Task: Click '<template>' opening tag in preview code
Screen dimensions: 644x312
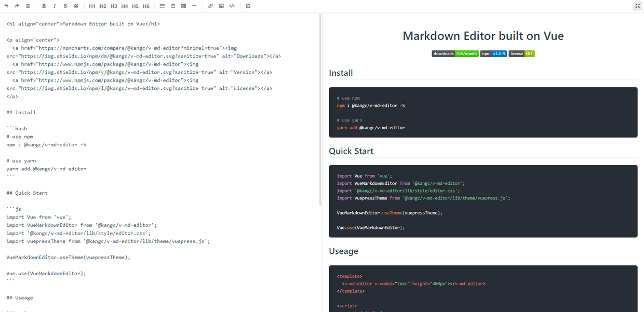Action: click(350, 276)
